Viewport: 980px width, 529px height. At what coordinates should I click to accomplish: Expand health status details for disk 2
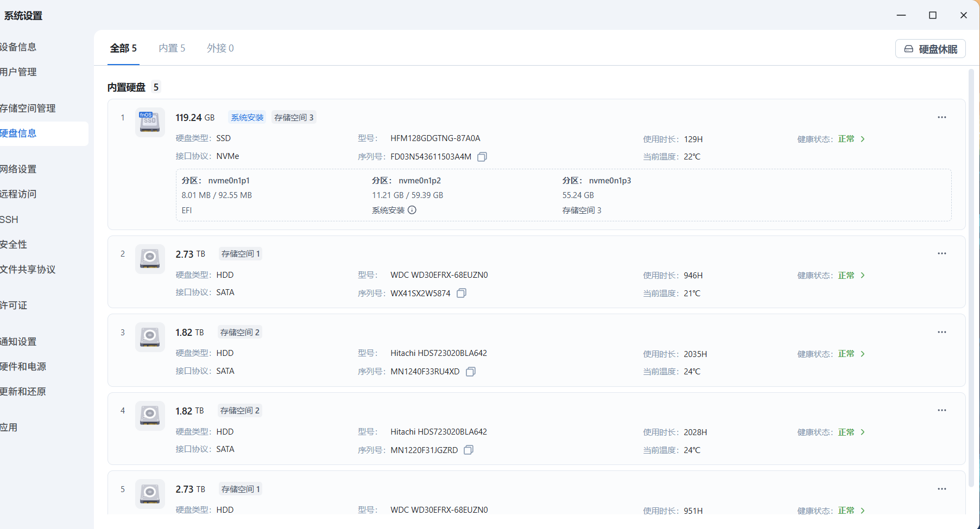(862, 276)
